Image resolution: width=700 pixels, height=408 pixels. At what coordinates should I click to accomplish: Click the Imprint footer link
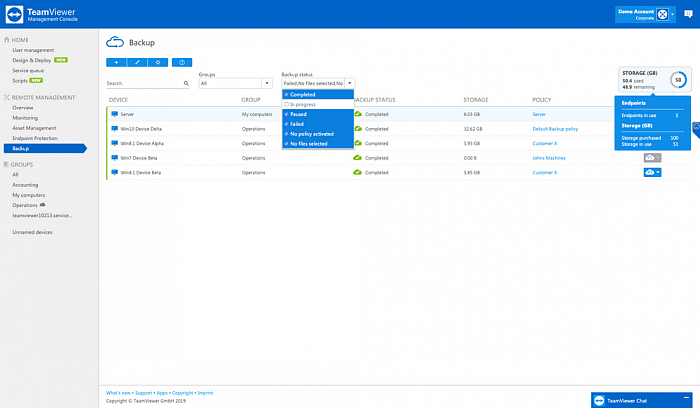(x=205, y=393)
